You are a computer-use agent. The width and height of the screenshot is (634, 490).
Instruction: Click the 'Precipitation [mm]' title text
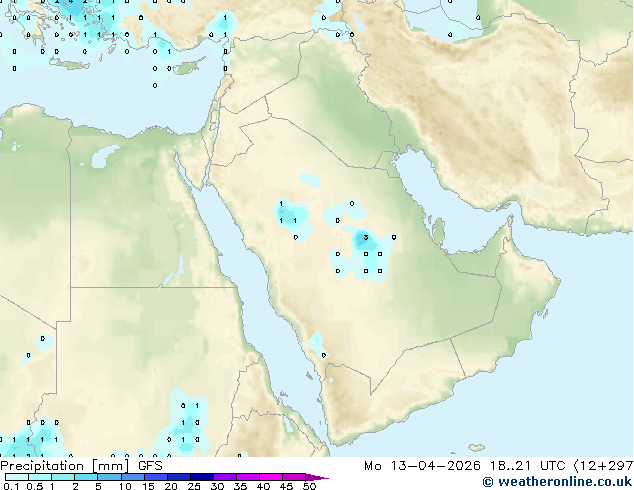coord(65,466)
